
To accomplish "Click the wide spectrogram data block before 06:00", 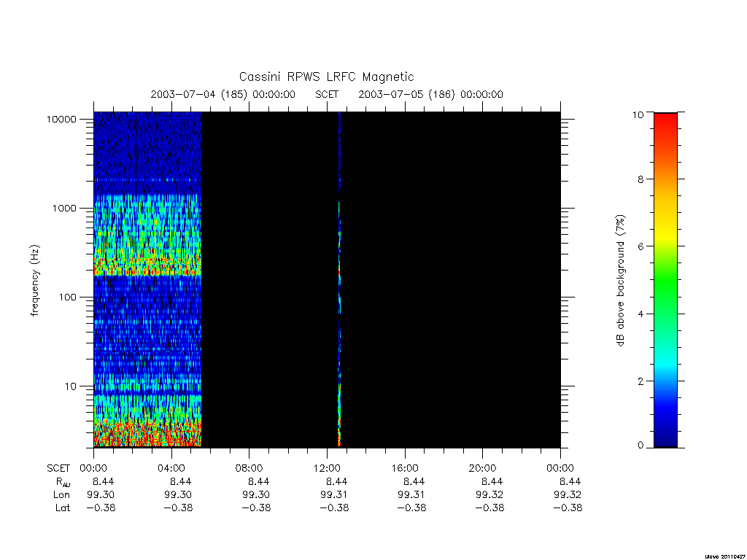I will pyautogui.click(x=147, y=279).
